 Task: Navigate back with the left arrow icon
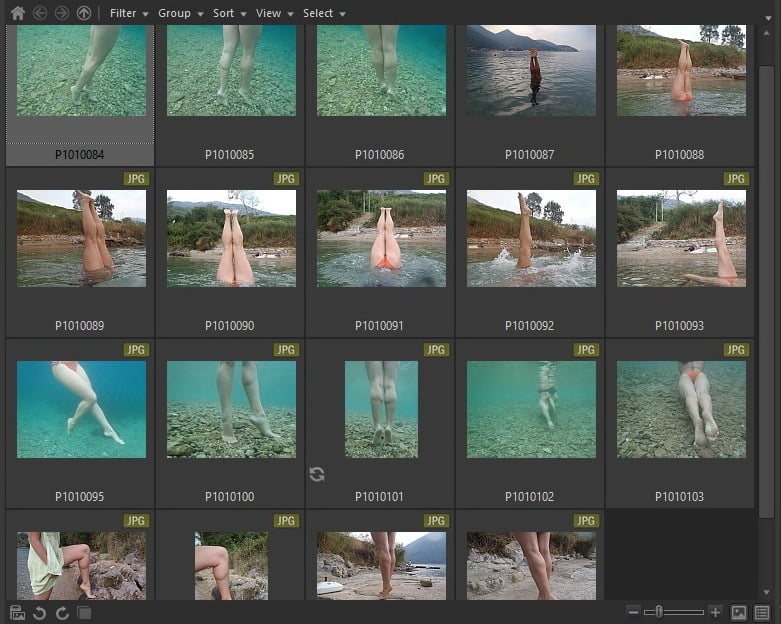[x=40, y=13]
